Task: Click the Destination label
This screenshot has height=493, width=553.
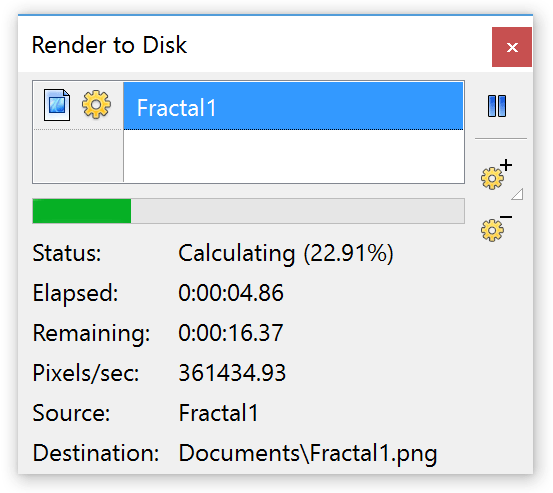Action: tap(96, 453)
